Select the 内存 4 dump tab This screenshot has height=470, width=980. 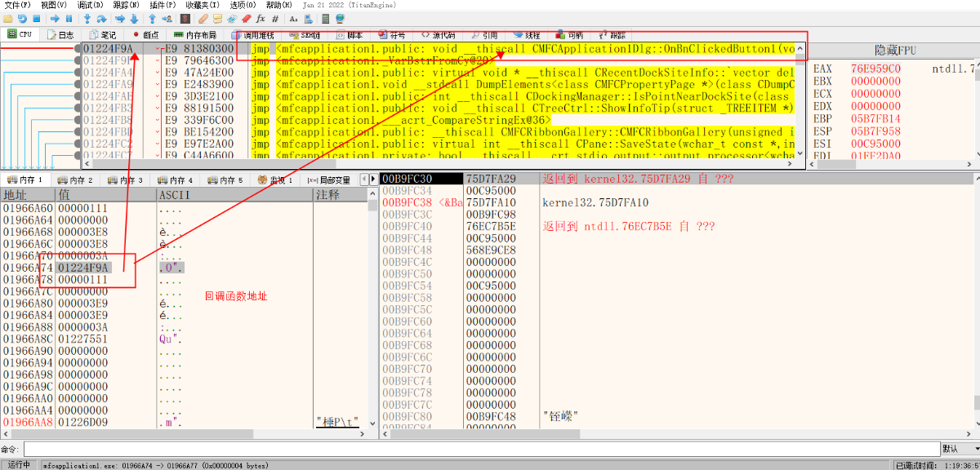point(174,180)
